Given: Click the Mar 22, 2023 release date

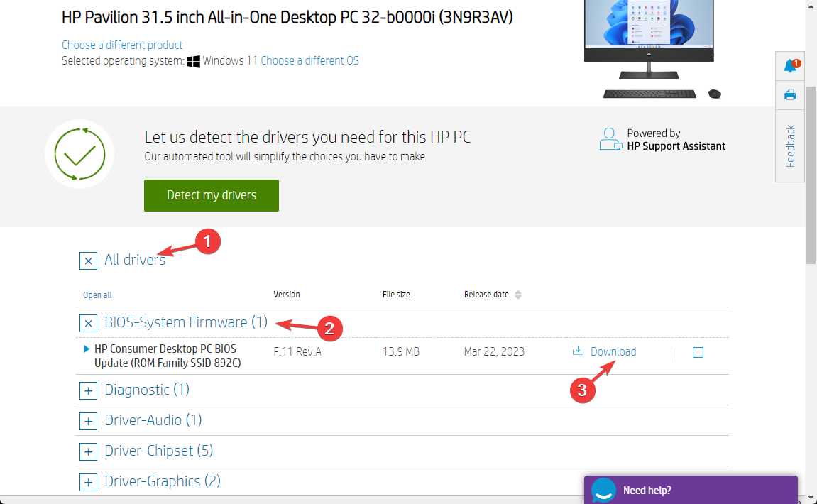Looking at the screenshot, I should pyautogui.click(x=494, y=352).
